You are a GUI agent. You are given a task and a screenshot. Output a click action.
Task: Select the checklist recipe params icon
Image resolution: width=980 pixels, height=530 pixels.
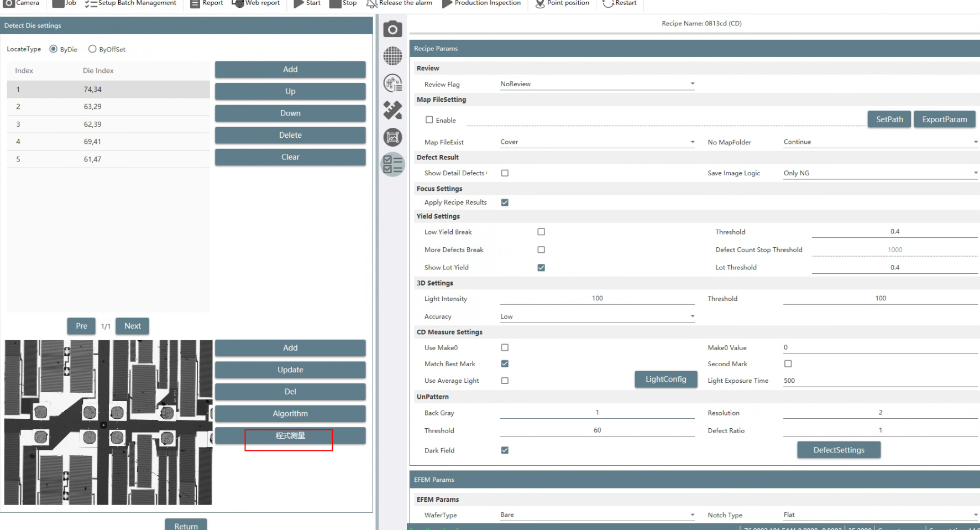click(392, 164)
